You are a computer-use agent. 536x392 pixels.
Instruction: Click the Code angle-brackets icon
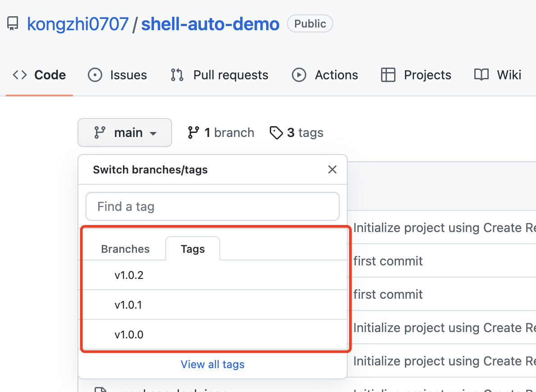(20, 75)
